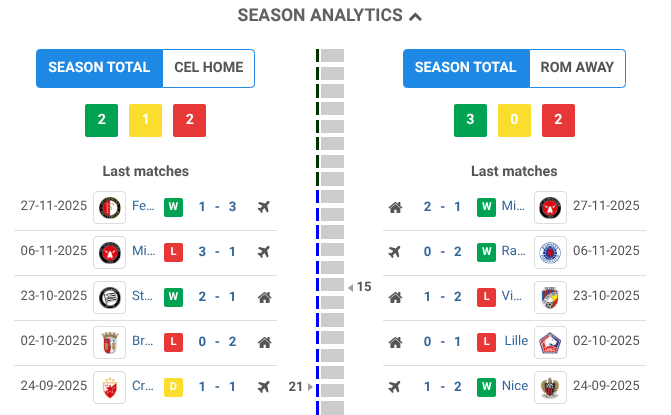
Task: Click the Viktoria Plzen club crest
Action: (x=550, y=297)
